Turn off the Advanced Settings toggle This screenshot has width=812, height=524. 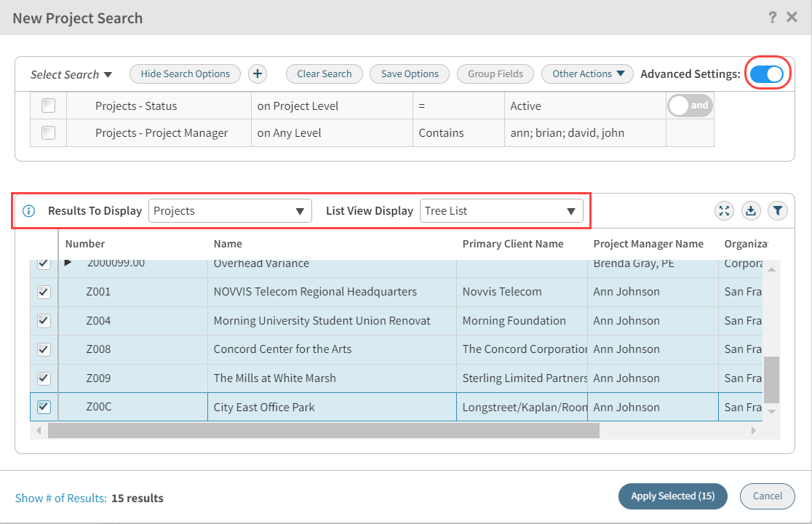(766, 74)
